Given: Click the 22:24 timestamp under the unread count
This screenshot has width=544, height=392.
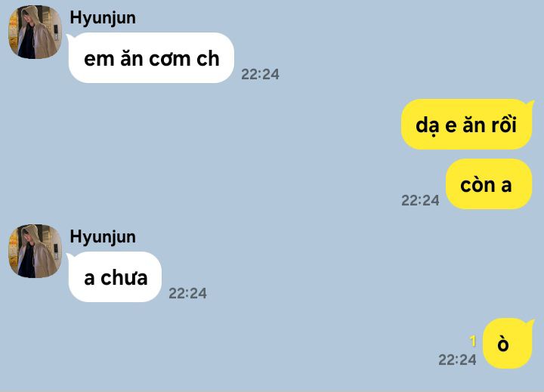Looking at the screenshot, I should [x=457, y=360].
